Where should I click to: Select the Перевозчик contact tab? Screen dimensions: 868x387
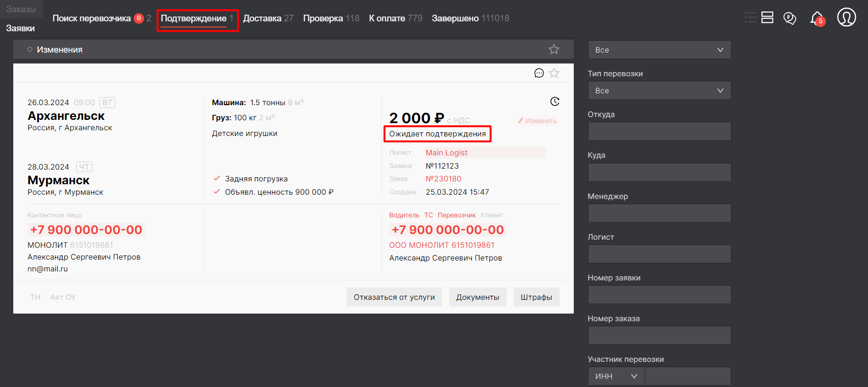(457, 215)
